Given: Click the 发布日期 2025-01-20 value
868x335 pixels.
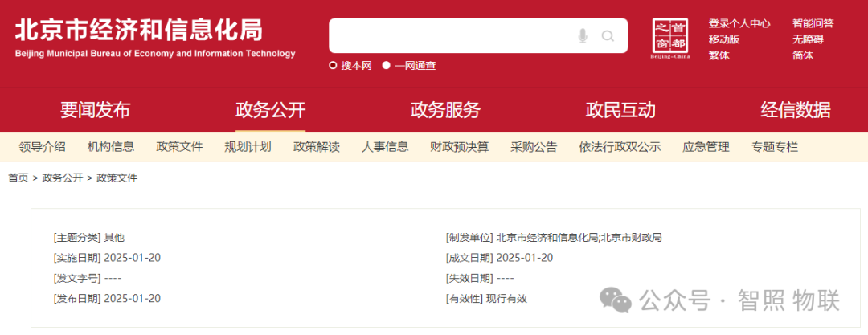Looking at the screenshot, I should point(133,299).
